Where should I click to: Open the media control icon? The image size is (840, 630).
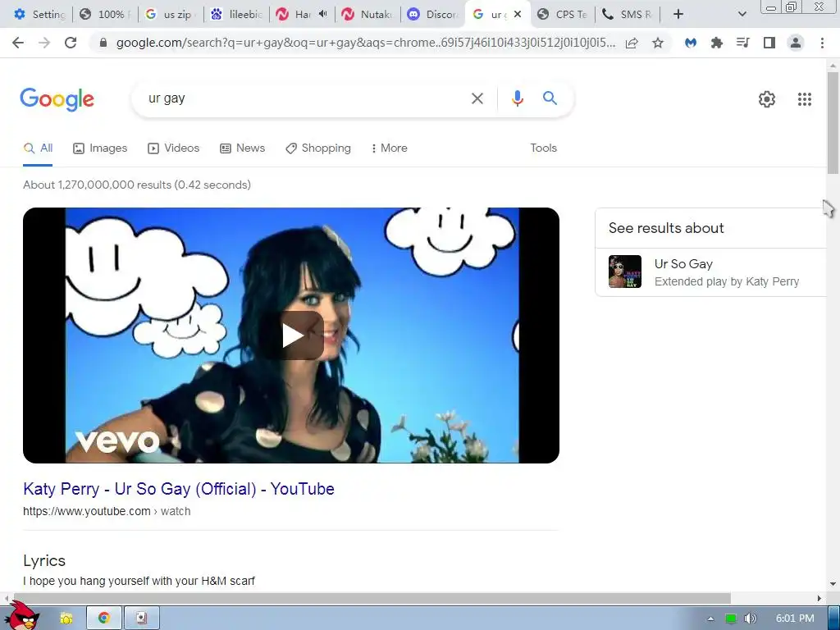pos(742,43)
